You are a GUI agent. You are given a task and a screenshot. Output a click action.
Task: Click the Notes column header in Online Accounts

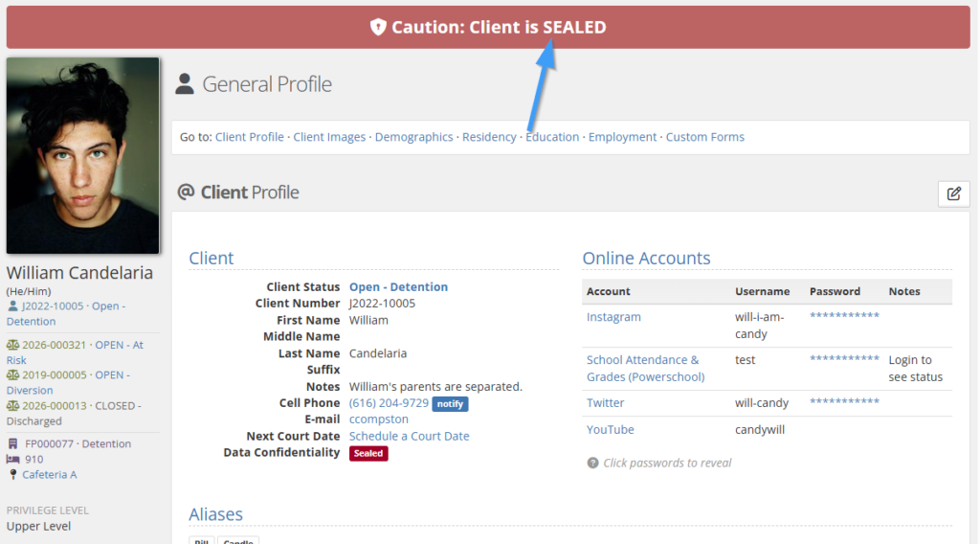904,291
